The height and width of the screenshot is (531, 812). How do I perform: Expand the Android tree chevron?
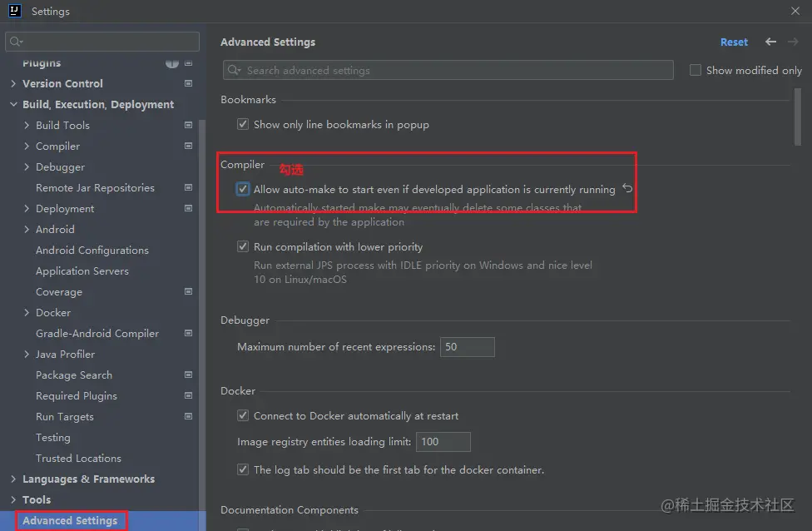coord(27,229)
